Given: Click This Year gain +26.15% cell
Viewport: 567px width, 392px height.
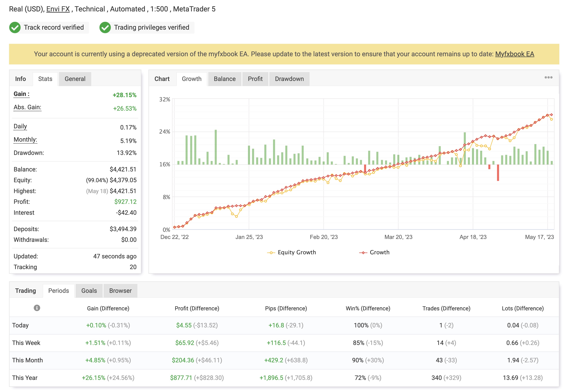Looking at the screenshot, I should tap(108, 378).
